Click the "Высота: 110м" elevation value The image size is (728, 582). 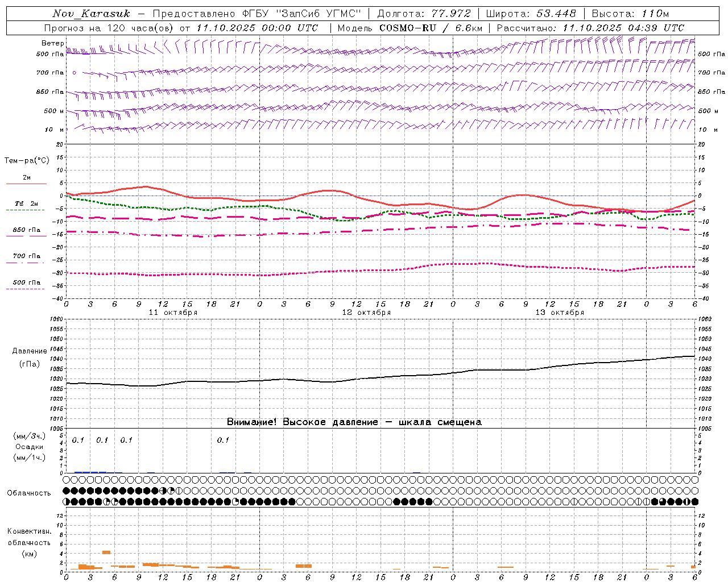coord(630,14)
